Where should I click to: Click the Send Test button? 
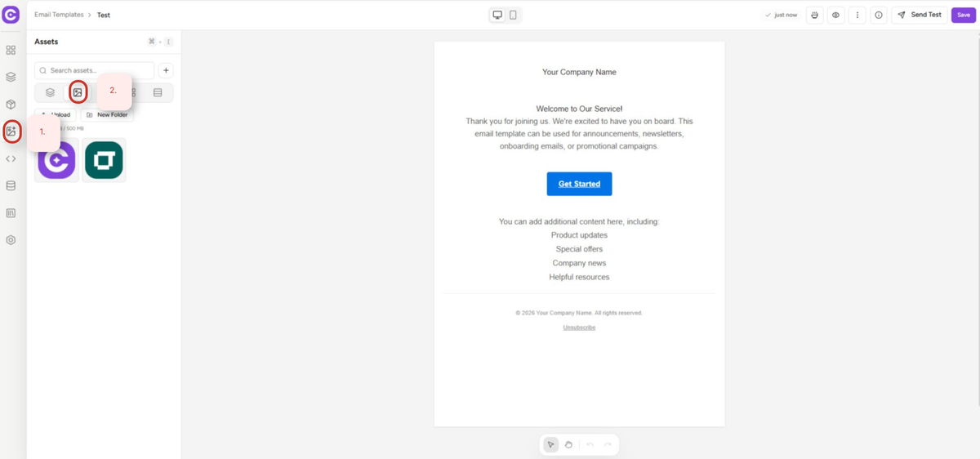point(920,15)
